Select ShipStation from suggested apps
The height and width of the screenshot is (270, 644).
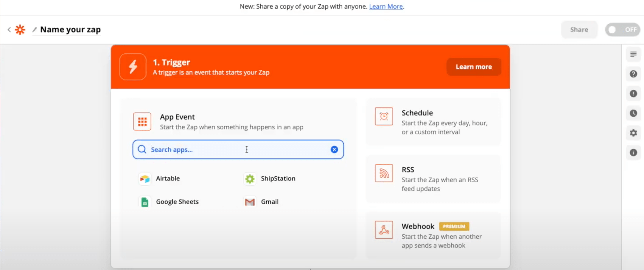(x=278, y=179)
